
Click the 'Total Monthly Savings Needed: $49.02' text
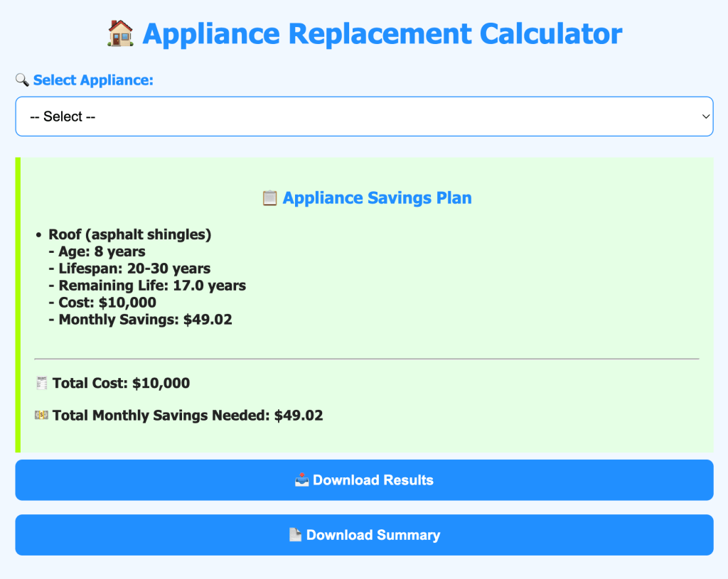click(188, 415)
